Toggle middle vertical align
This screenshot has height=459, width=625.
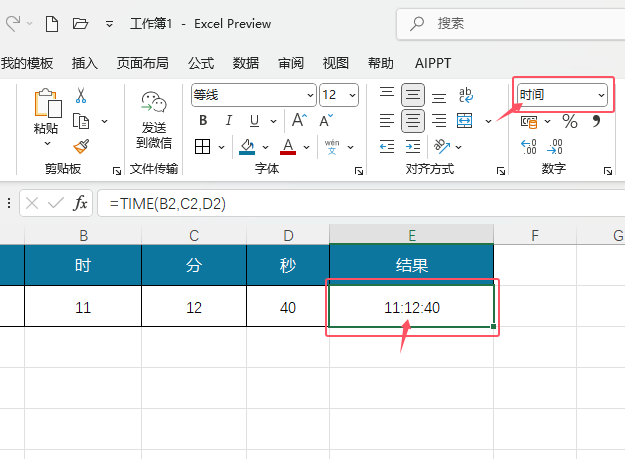pyautogui.click(x=413, y=95)
